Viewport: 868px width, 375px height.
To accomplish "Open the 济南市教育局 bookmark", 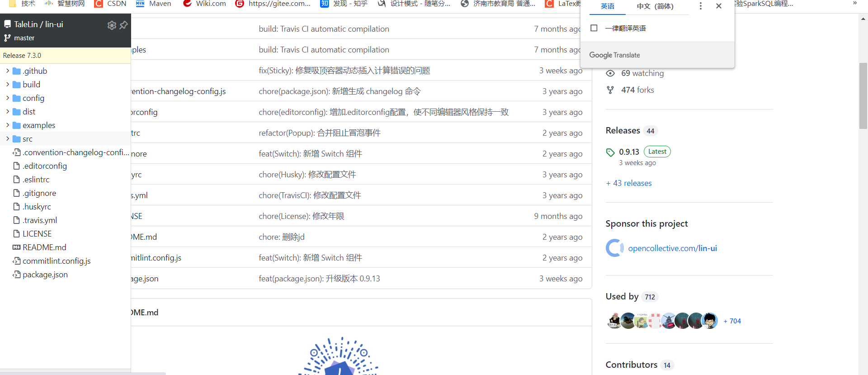I will (498, 4).
